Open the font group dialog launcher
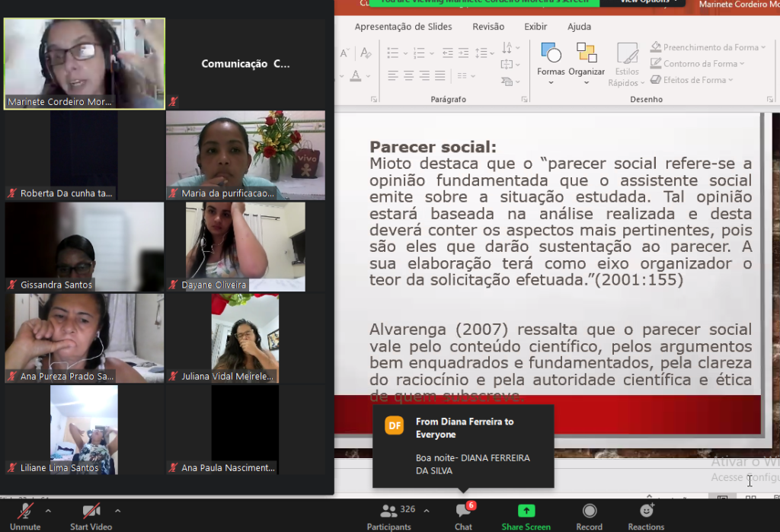Image resolution: width=780 pixels, height=532 pixels. [x=373, y=100]
